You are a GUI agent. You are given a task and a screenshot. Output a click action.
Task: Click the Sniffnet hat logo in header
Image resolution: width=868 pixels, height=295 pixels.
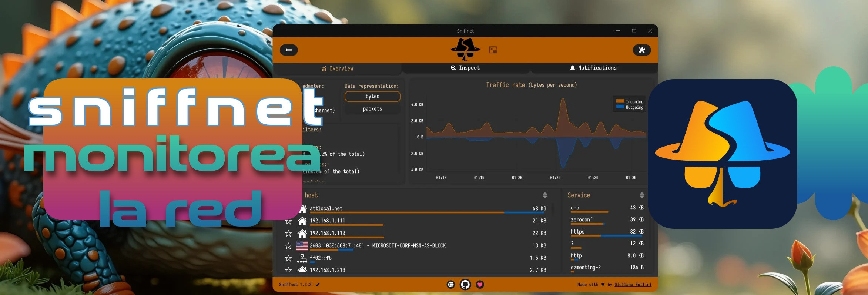pos(465,49)
